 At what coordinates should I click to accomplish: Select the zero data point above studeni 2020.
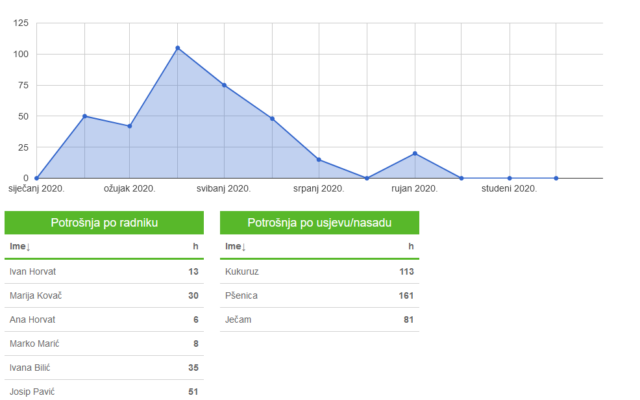click(509, 178)
